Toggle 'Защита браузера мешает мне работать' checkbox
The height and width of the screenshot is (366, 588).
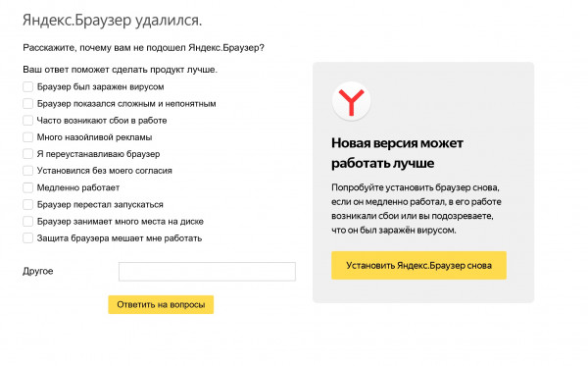pyautogui.click(x=27, y=238)
